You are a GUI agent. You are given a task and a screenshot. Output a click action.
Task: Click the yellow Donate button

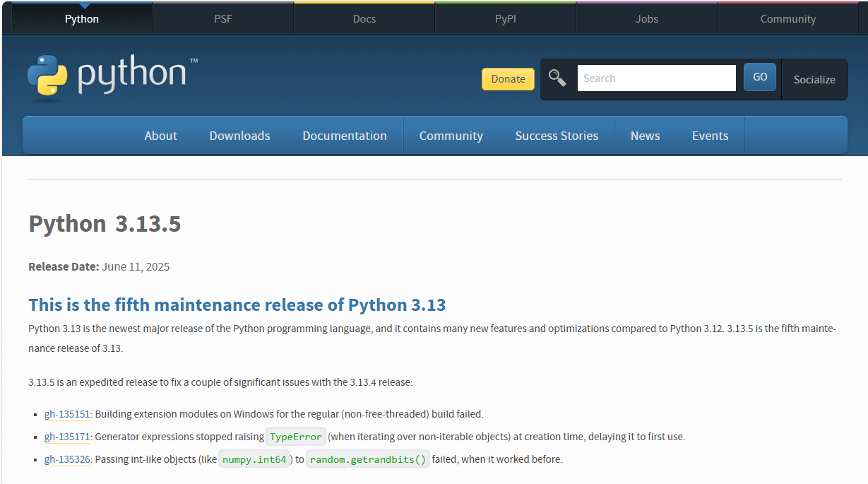(x=508, y=79)
